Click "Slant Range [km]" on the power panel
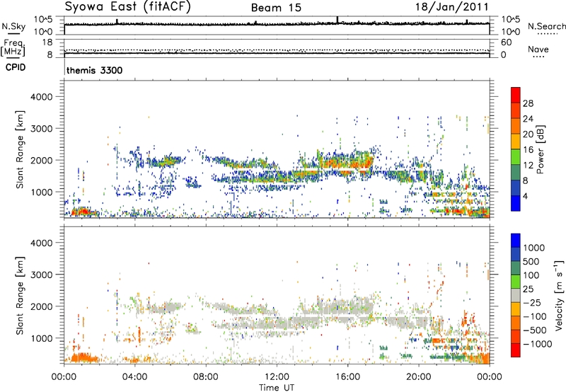 (20, 149)
